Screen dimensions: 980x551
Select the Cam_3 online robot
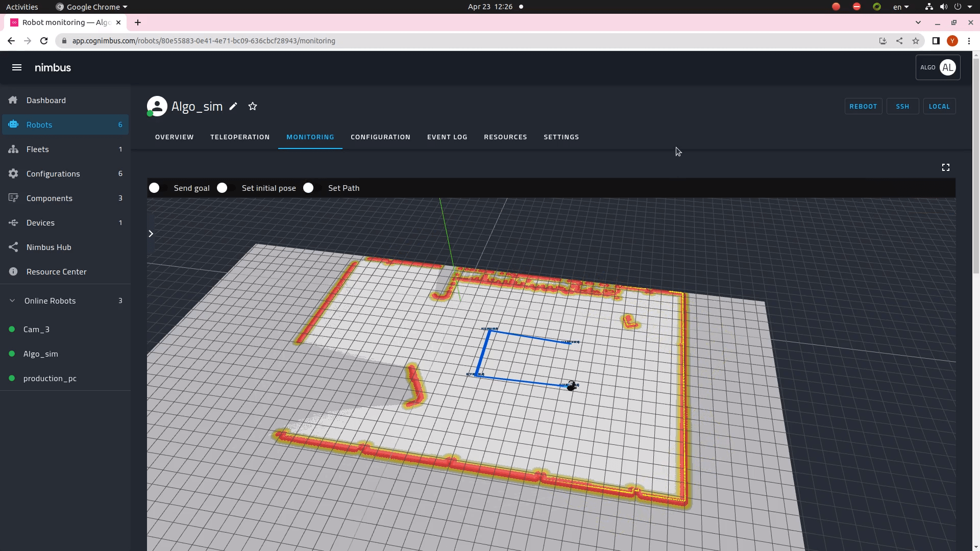pos(36,329)
